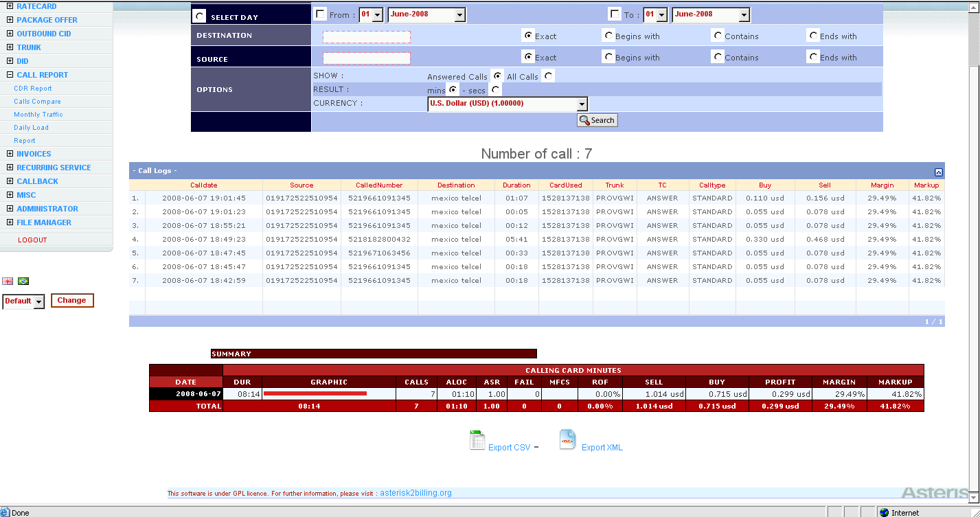Click the Change theme button
Image resolution: width=980 pixels, height=517 pixels.
[72, 300]
